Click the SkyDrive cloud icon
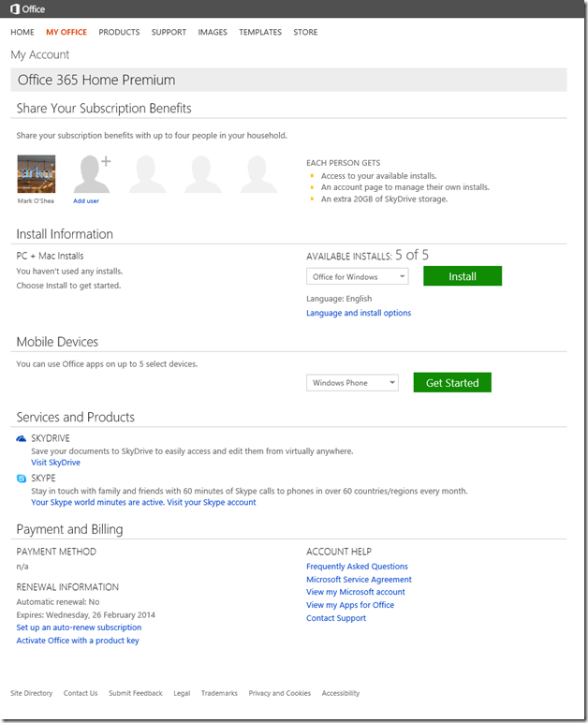Screen dimensions: 588x723 [22, 438]
